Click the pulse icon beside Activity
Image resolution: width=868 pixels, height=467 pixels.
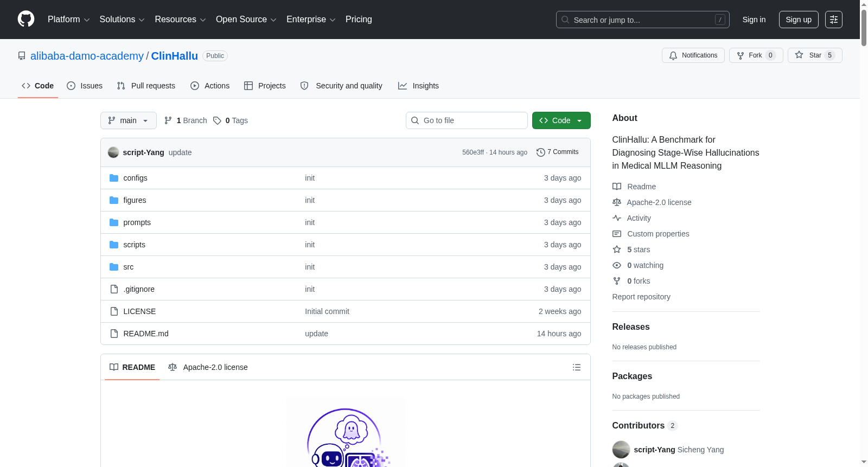tap(617, 218)
